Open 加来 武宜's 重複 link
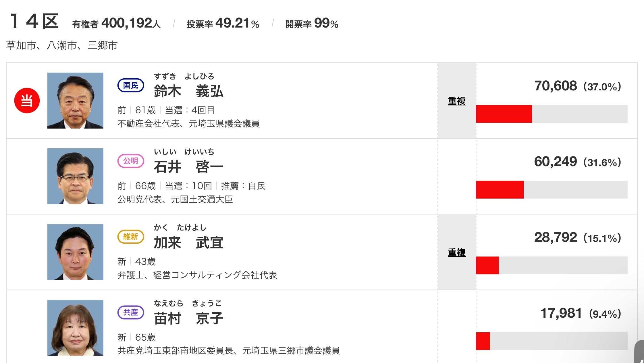The width and height of the screenshot is (644, 363). [x=457, y=253]
